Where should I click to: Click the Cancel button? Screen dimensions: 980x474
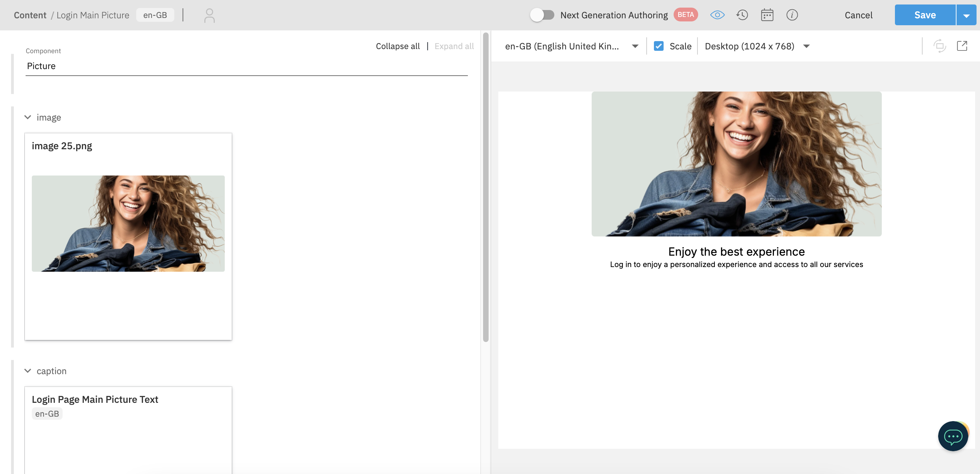tap(858, 15)
